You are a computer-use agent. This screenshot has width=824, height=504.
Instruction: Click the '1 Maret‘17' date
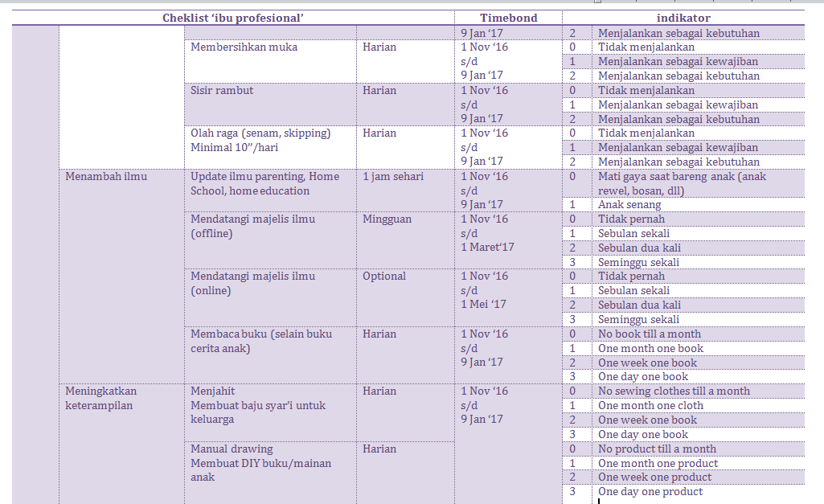point(488,247)
